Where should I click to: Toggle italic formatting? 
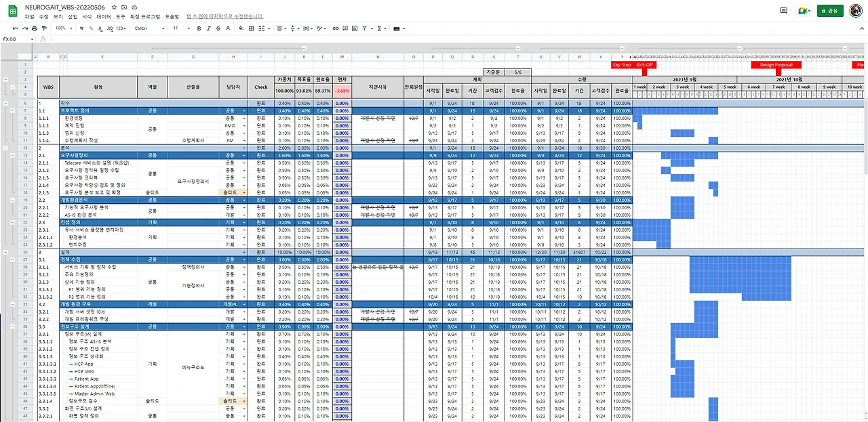click(209, 28)
